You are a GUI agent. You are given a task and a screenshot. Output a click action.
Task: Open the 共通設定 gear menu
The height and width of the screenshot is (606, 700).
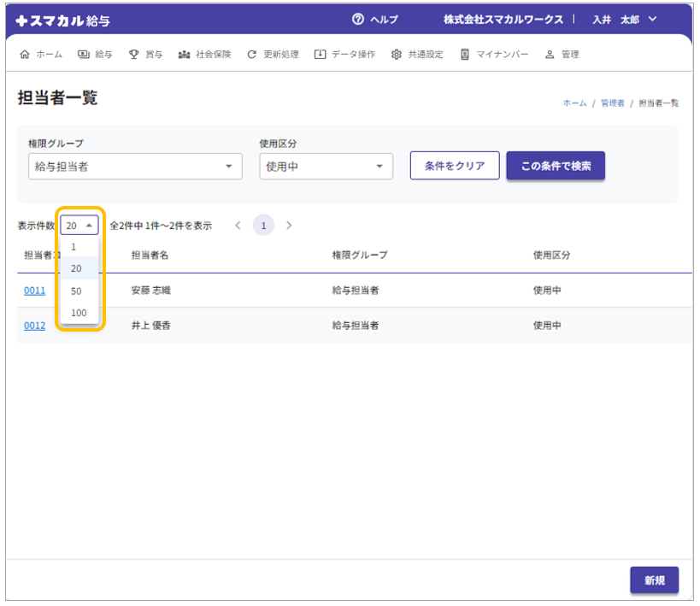point(397,55)
